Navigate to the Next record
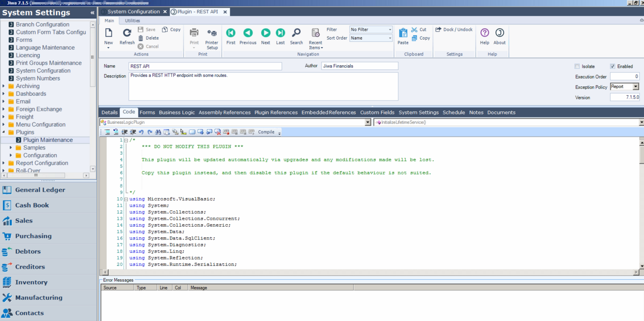This screenshot has height=321, width=644. (x=265, y=34)
